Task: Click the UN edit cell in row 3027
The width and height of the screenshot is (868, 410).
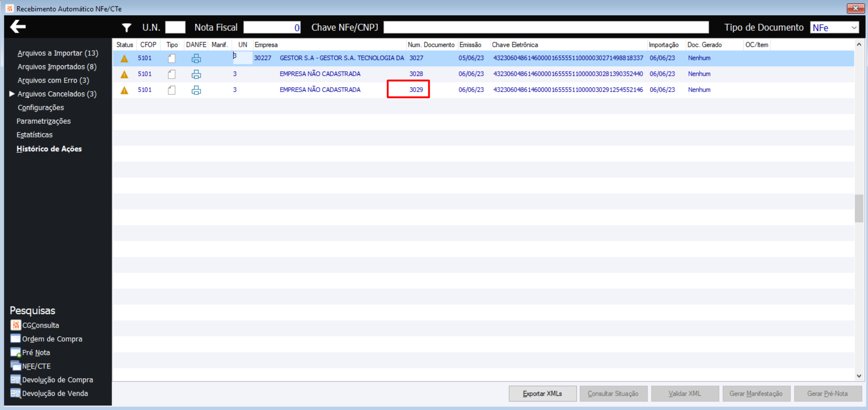Action: (242, 58)
